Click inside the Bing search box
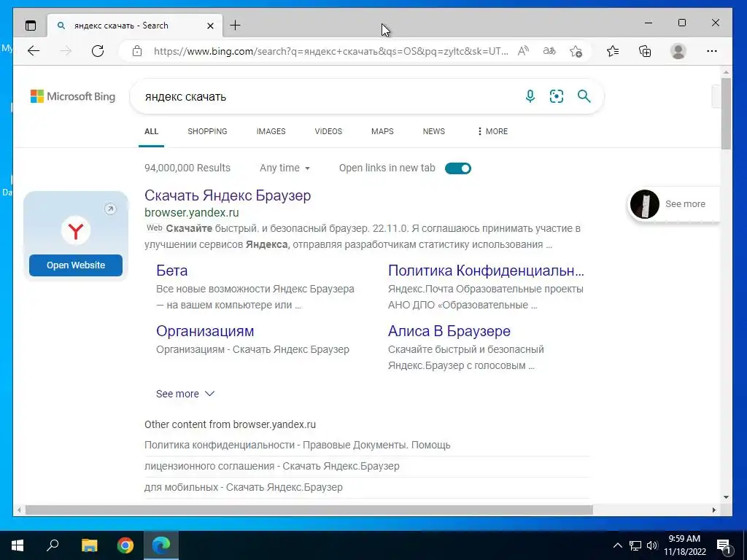Viewport: 747px width, 560px height. (x=329, y=96)
